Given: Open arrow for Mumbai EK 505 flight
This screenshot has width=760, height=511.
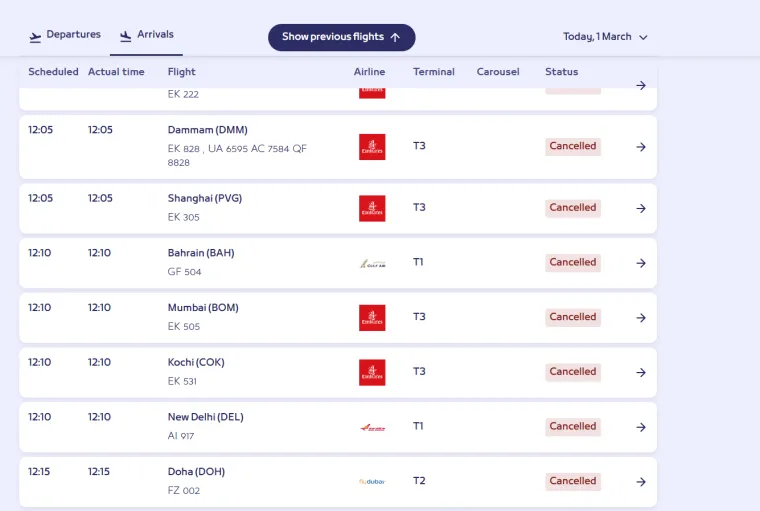Looking at the screenshot, I should (x=641, y=317).
